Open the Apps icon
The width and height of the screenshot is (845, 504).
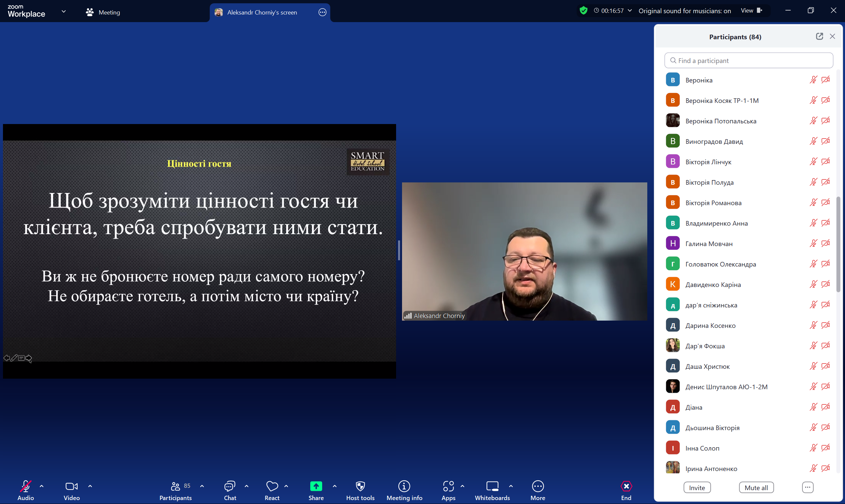click(448, 486)
